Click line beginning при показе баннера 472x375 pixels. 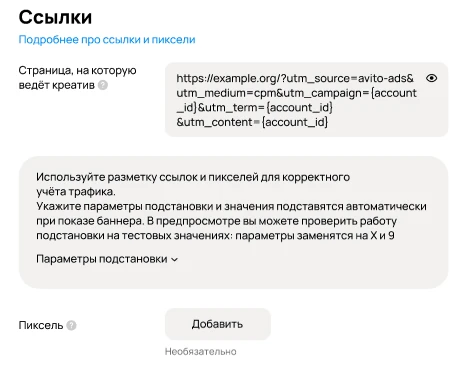[216, 221]
